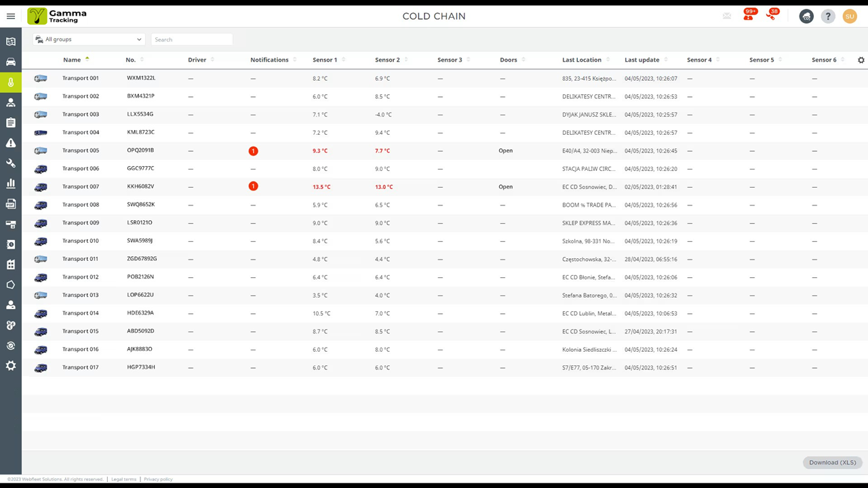
Task: Open maintenance wrench icon in sidebar
Action: (x=11, y=163)
